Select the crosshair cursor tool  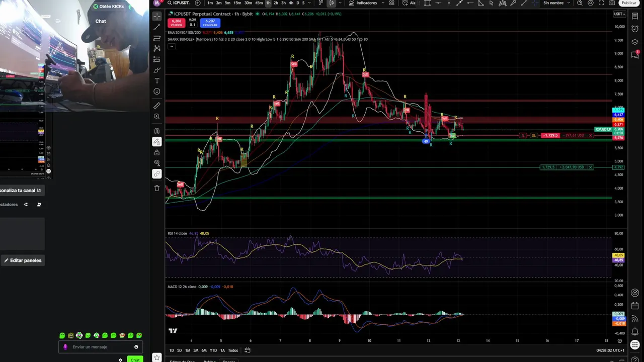point(157,16)
